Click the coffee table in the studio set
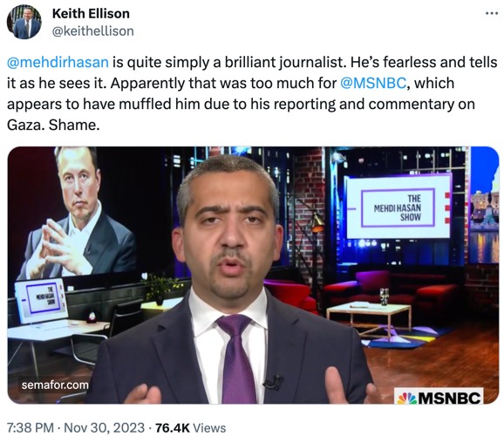Viewport: 504px width, 436px height. tap(368, 319)
